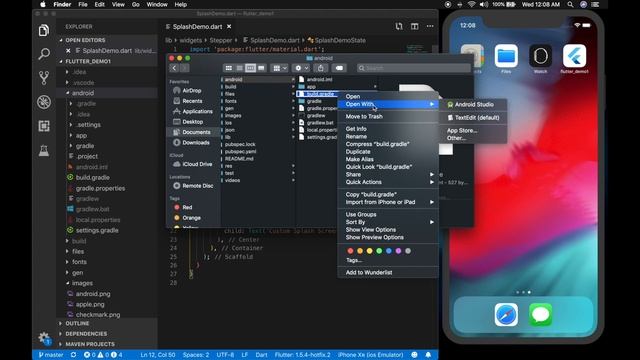
Task: Choose Move to Trash
Action: 364,116
